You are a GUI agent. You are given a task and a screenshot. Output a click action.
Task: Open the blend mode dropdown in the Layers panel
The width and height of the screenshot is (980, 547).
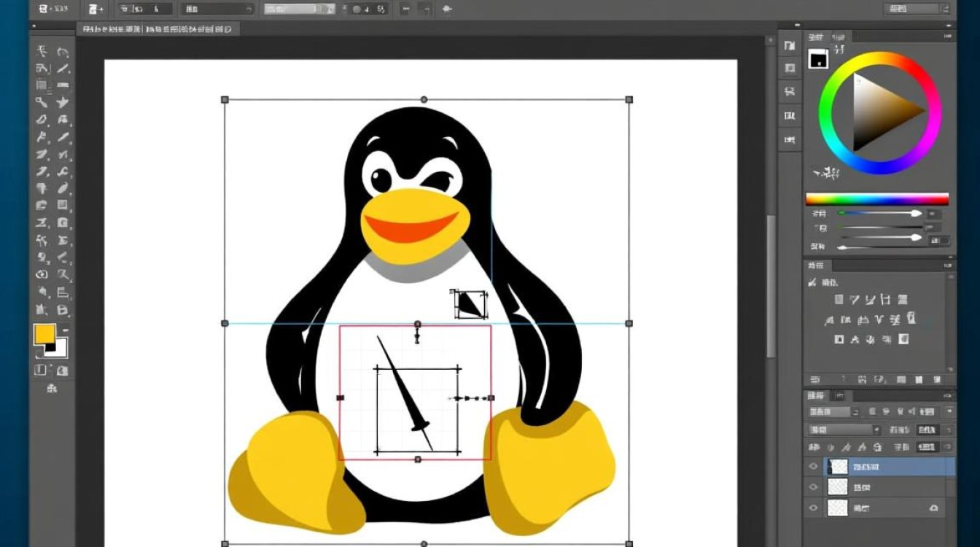[842, 430]
